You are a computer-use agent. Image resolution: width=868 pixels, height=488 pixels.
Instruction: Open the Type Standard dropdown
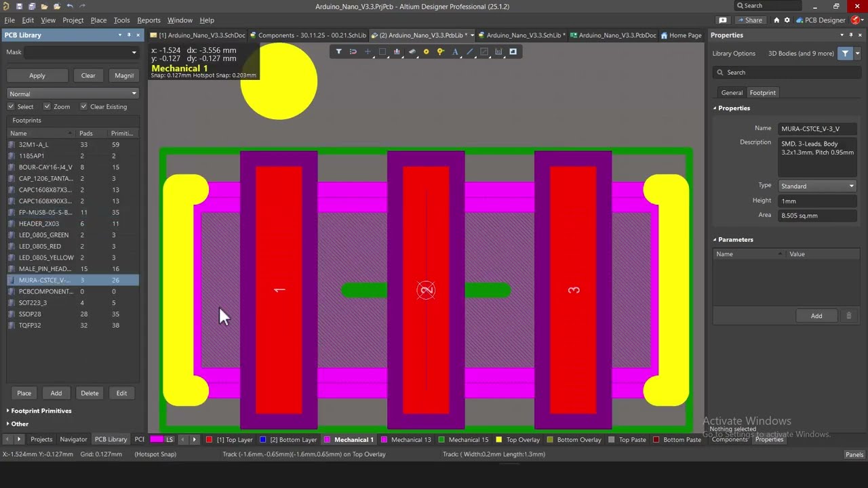817,186
